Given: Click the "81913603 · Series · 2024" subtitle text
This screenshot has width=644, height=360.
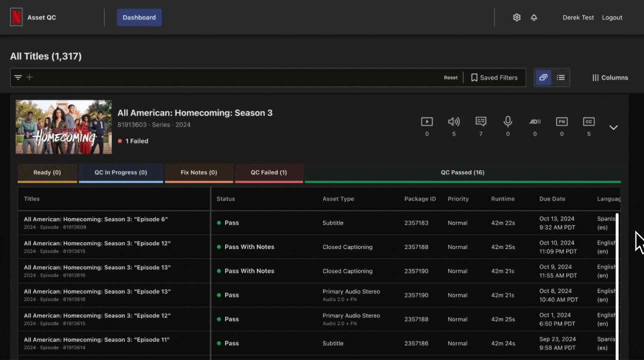Looking at the screenshot, I should [154, 125].
